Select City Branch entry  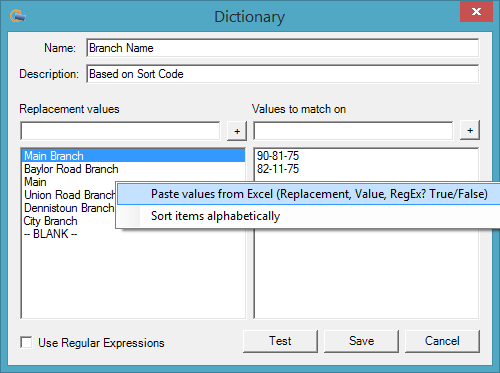pos(51,221)
